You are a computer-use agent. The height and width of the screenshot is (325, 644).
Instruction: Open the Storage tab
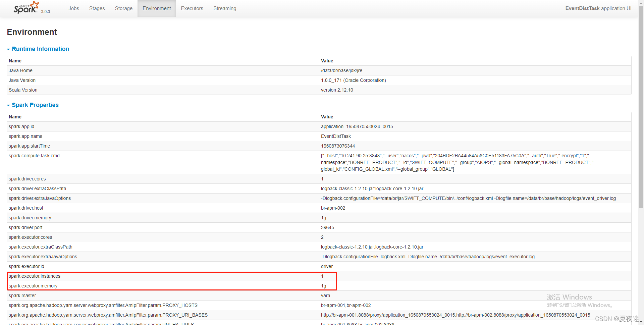[124, 8]
